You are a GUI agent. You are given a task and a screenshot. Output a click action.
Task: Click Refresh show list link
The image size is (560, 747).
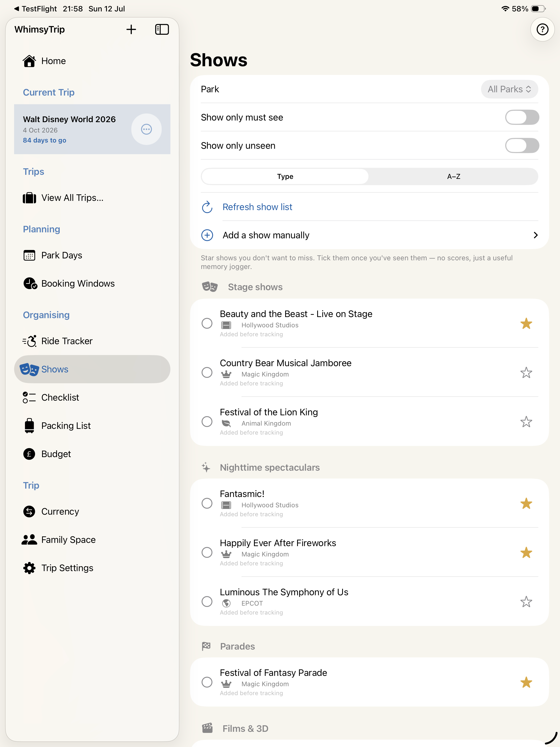point(257,207)
